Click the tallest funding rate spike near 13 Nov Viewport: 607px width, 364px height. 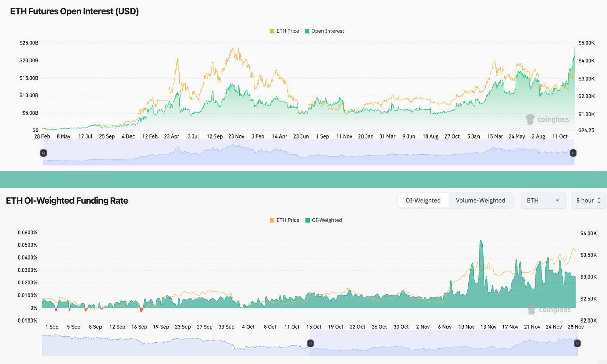tap(481, 243)
